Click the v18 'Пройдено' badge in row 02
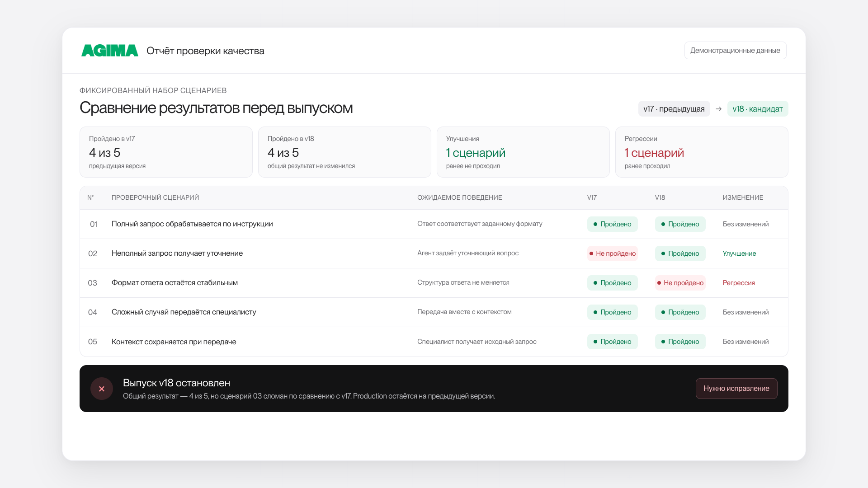 tap(680, 253)
